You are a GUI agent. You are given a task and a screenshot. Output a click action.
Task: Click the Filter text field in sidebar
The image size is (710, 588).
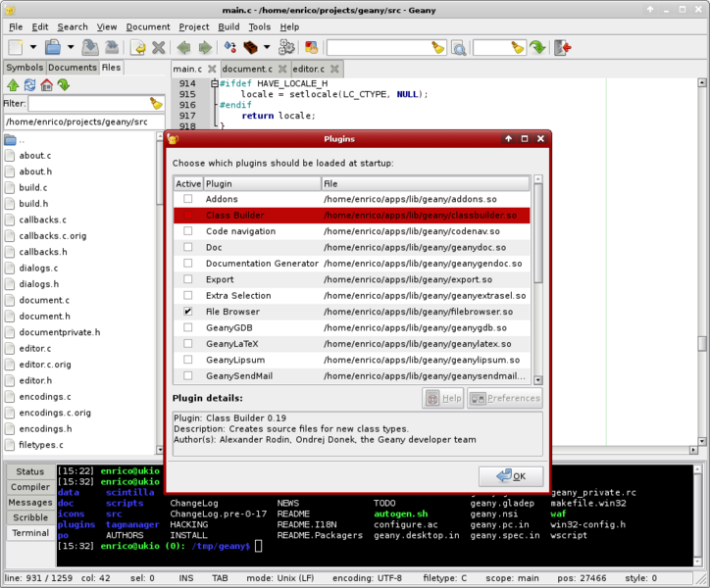87,103
